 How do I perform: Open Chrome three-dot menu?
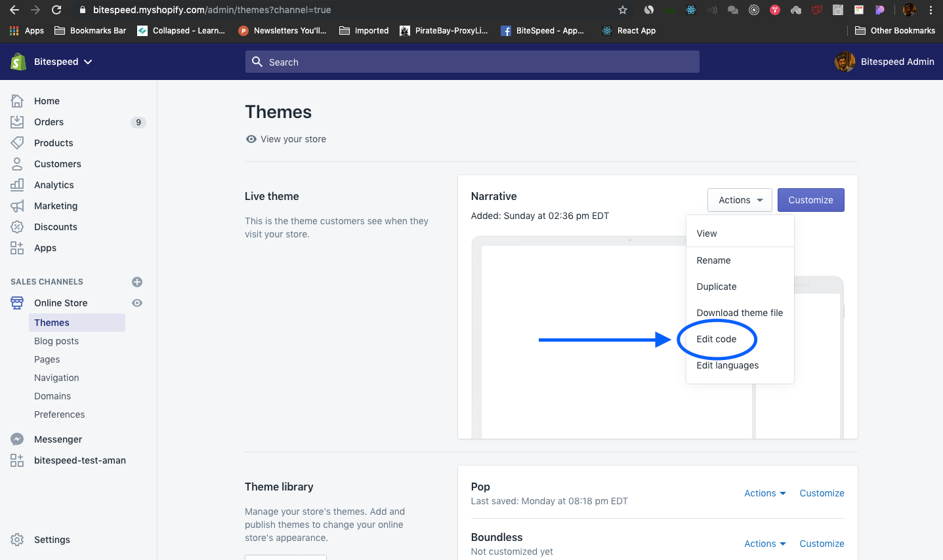[931, 10]
